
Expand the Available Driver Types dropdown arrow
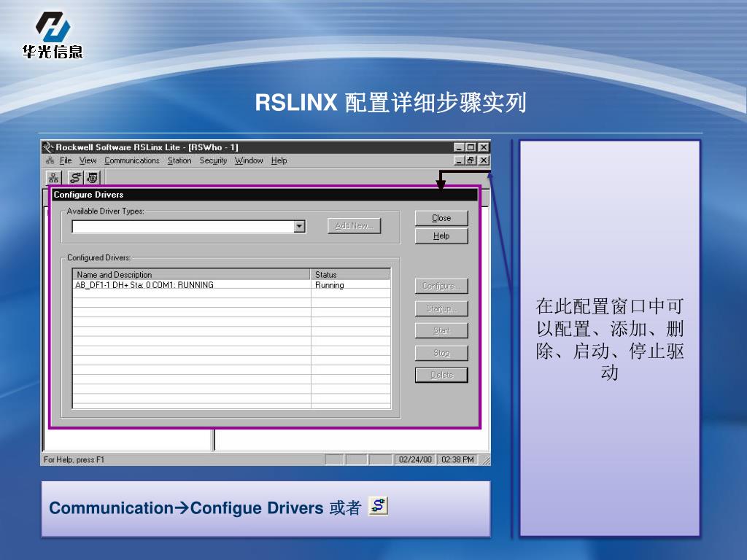coord(299,226)
